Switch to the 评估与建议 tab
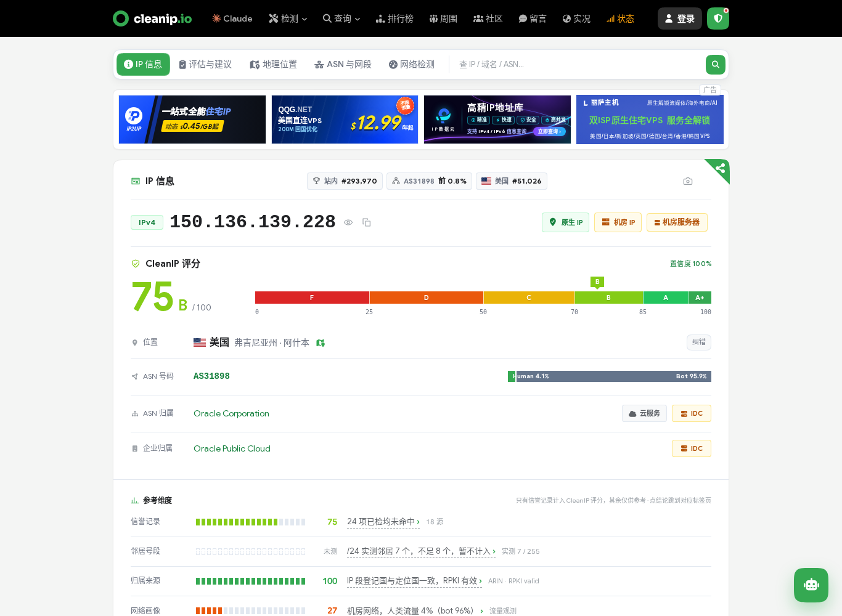The image size is (842, 616). point(205,65)
